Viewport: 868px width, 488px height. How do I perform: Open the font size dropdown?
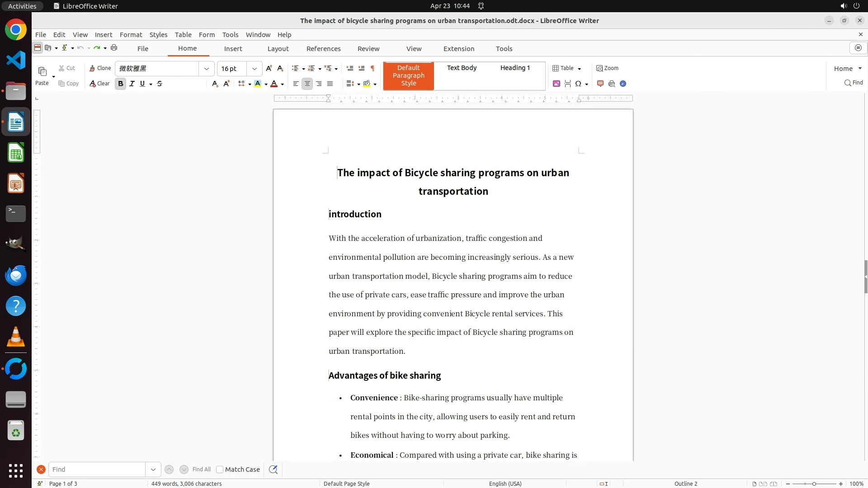pos(254,69)
